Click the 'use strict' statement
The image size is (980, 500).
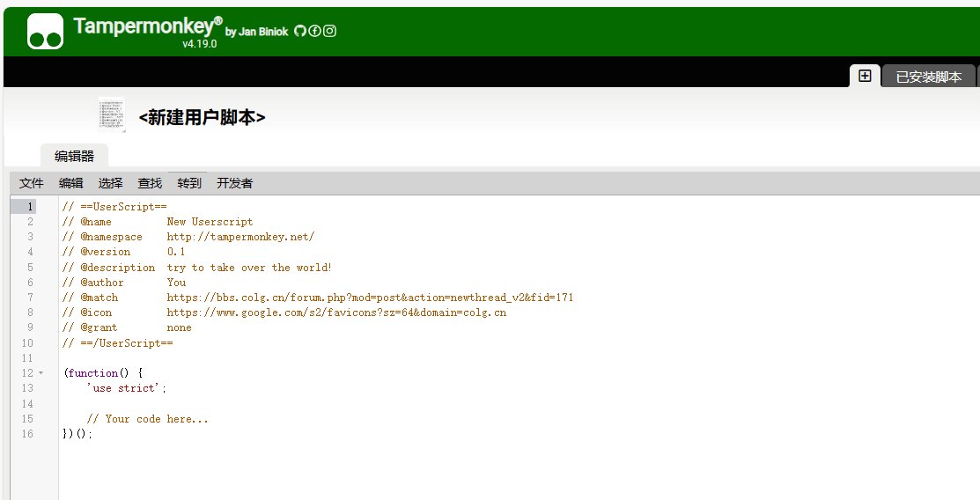(126, 388)
